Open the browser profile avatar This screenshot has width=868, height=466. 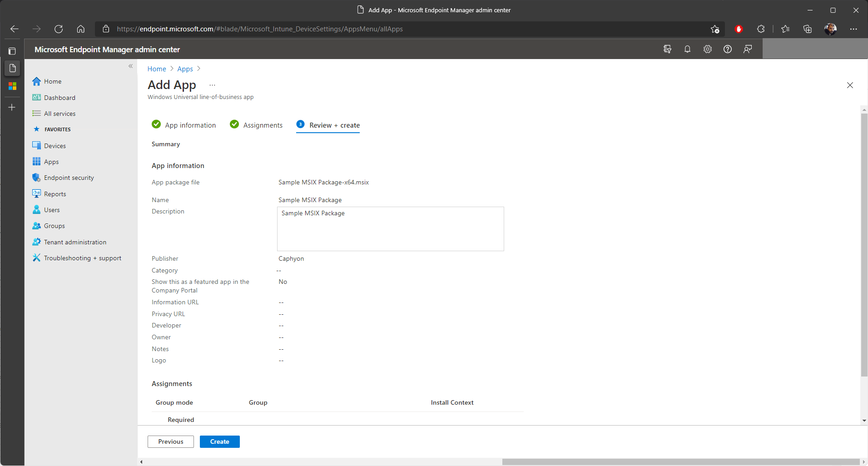tap(830, 29)
